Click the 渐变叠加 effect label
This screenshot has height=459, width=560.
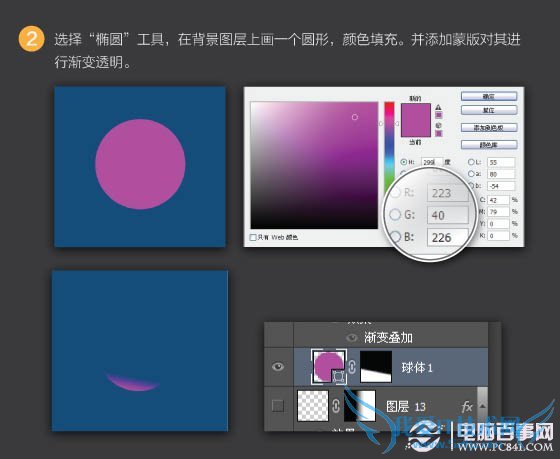coord(388,338)
